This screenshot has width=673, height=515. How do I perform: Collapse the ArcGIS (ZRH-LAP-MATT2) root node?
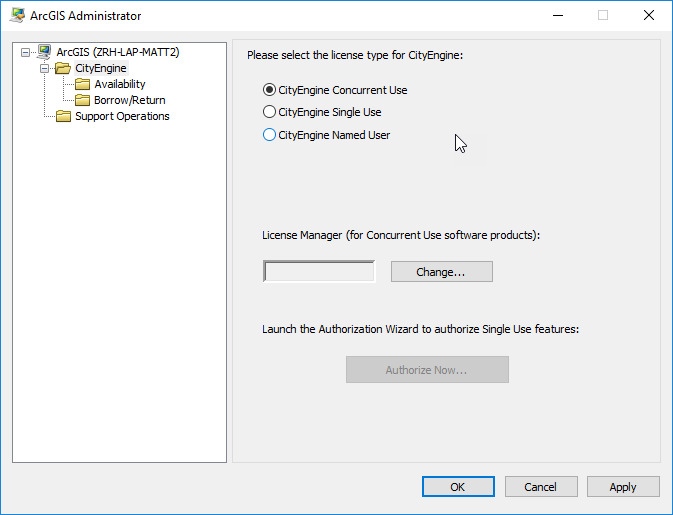tap(25, 52)
